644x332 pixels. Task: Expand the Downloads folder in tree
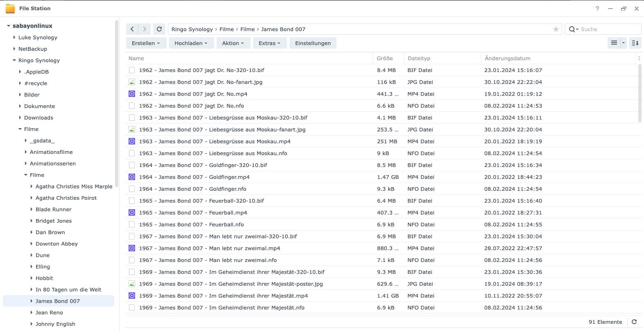[20, 117]
